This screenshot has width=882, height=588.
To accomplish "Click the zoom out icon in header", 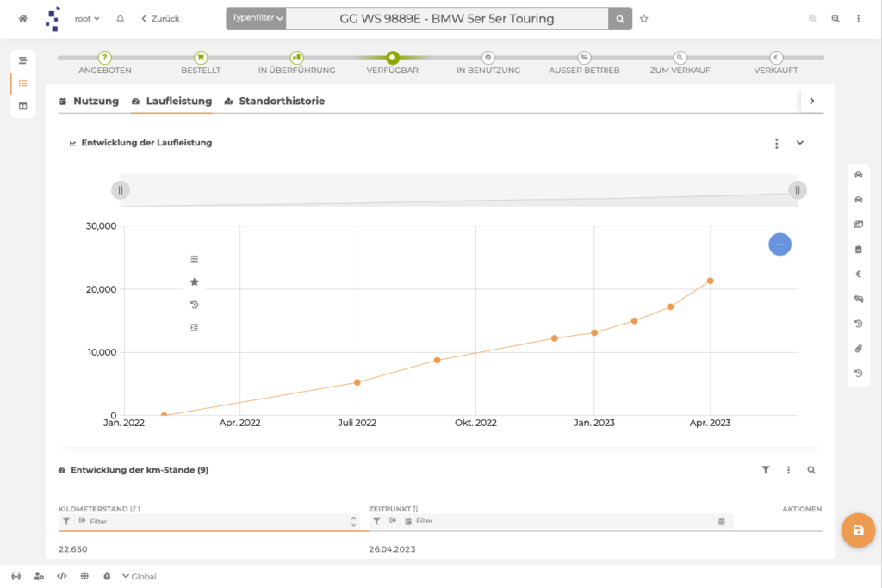I will pos(835,19).
